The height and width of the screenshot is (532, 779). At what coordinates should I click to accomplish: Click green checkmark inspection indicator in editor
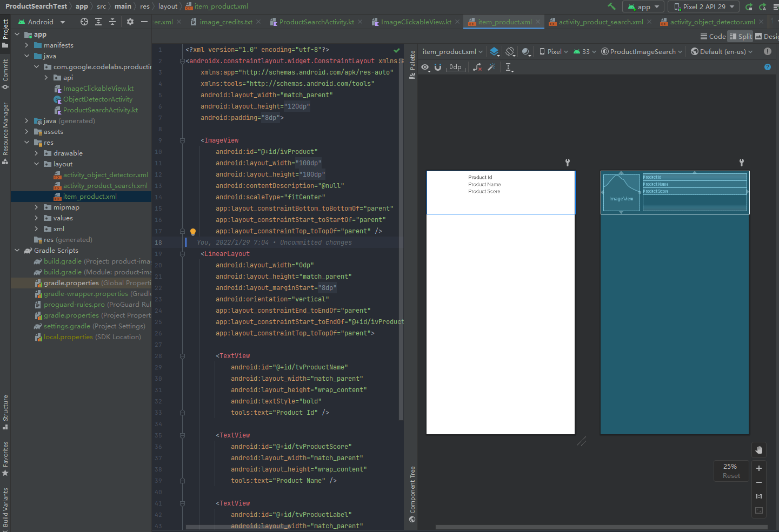397,50
